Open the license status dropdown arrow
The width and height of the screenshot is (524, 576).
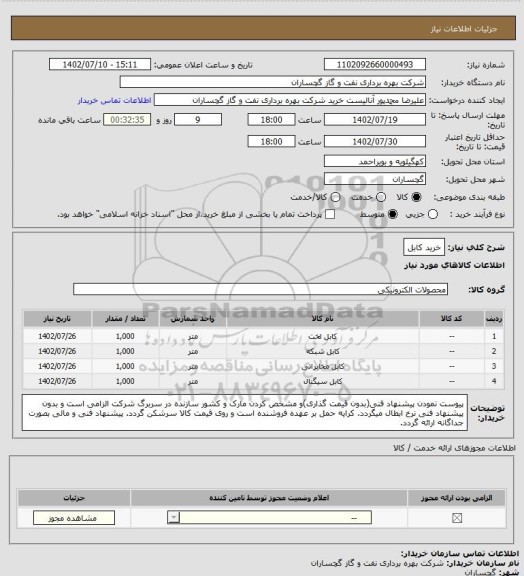pos(173,518)
